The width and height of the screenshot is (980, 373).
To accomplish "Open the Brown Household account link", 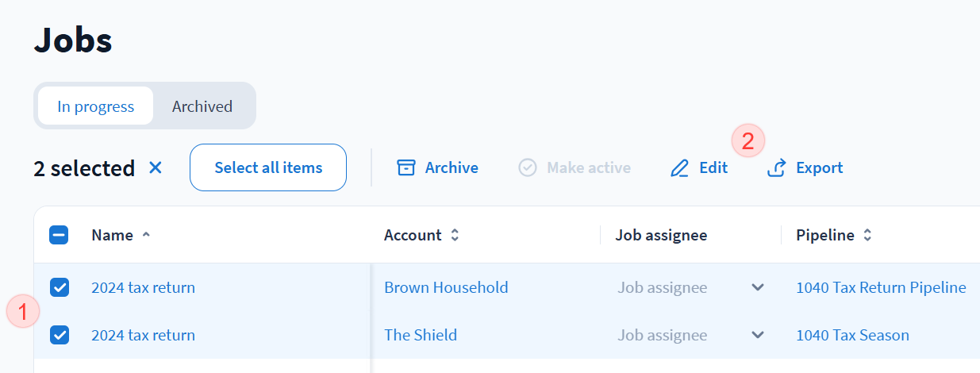I will (446, 287).
